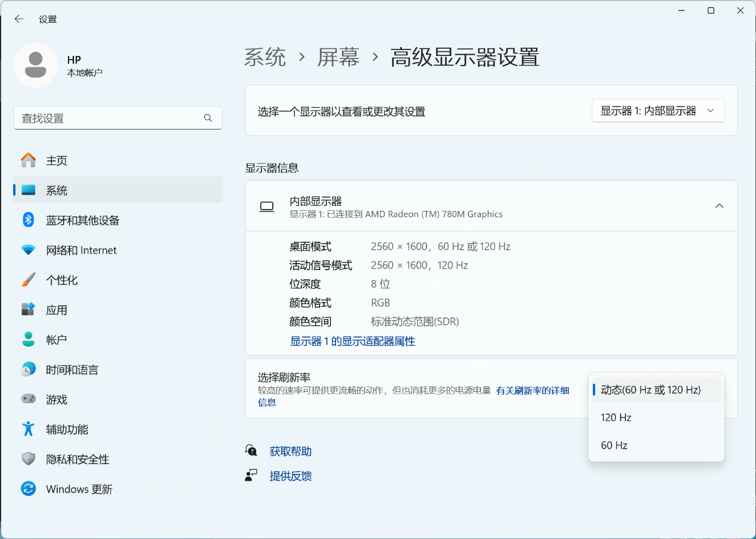Open Windows 更新 section
Viewport: 756px width, 539px height.
click(x=79, y=489)
